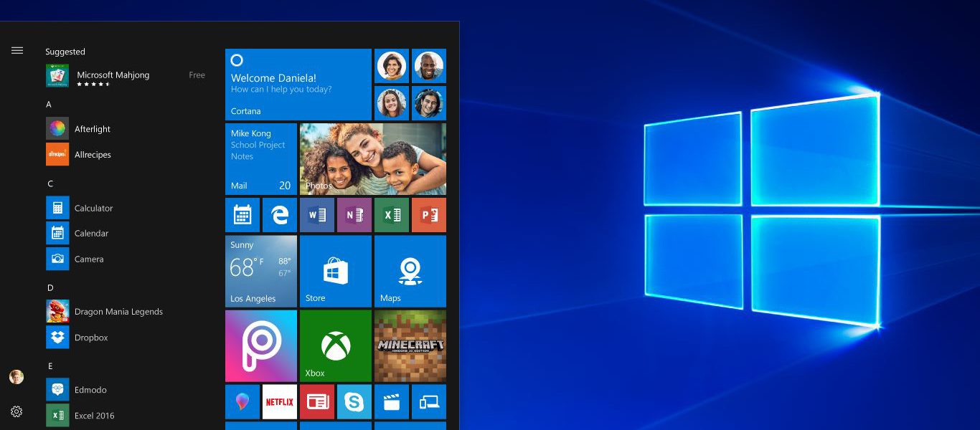980x430 pixels.
Task: Launch the PicsArt tile
Action: 260,345
